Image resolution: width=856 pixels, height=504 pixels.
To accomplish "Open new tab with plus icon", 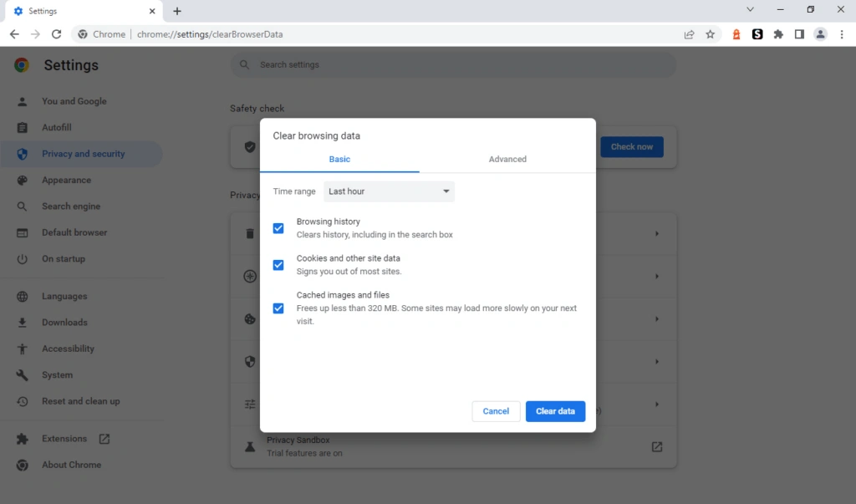I will pos(177,12).
